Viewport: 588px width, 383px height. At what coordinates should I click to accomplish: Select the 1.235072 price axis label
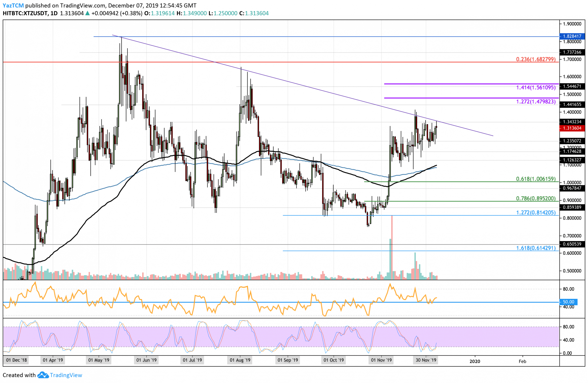click(x=572, y=141)
